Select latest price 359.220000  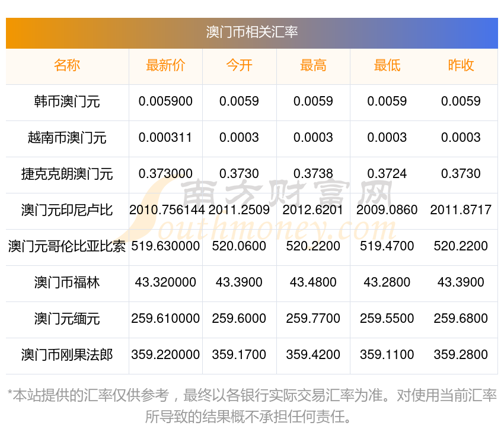[x=165, y=354]
